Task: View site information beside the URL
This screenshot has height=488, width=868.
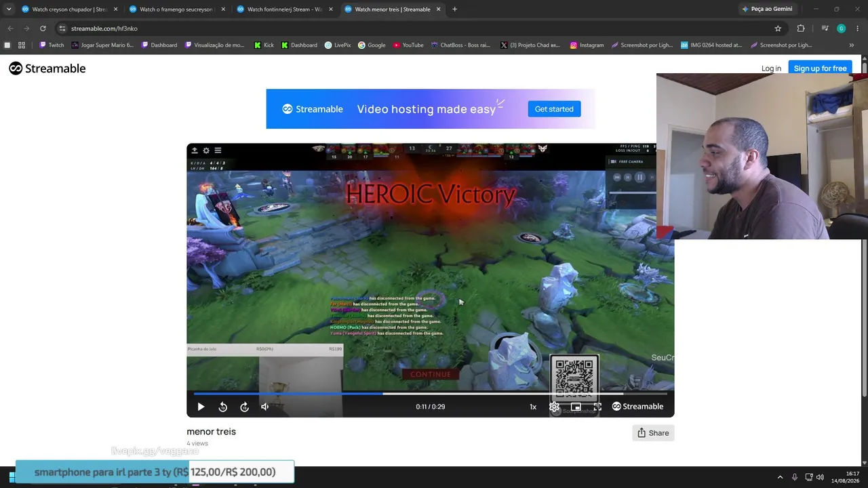Action: coord(62,28)
